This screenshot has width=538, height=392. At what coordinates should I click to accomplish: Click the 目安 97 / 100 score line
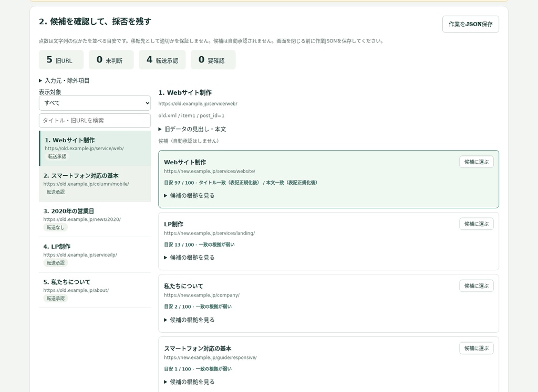(x=241, y=183)
